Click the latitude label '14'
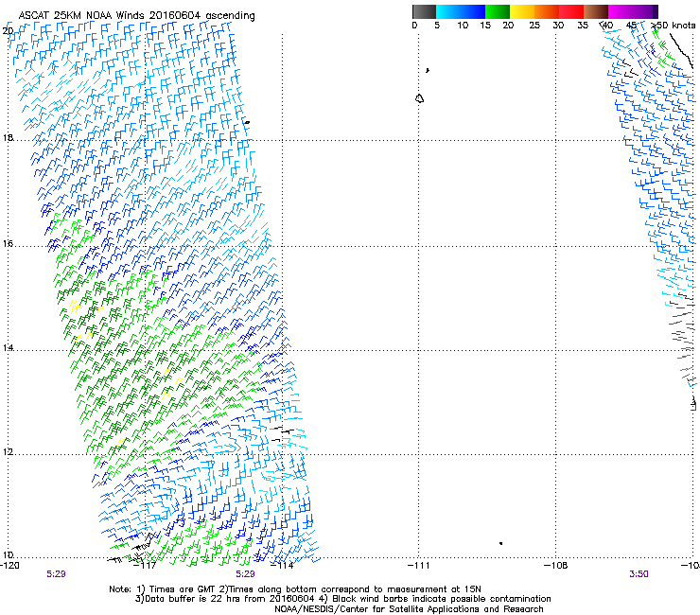 tap(8, 348)
